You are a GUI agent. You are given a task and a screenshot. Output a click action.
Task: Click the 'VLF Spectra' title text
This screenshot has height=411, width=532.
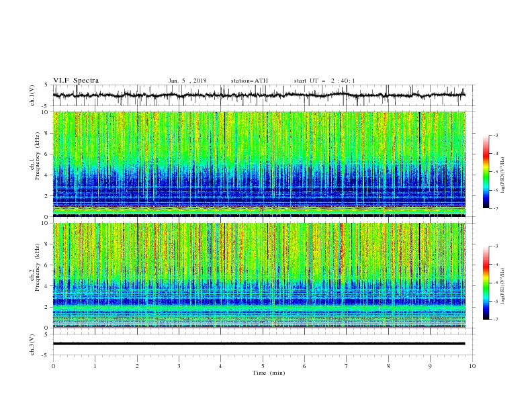click(76, 81)
